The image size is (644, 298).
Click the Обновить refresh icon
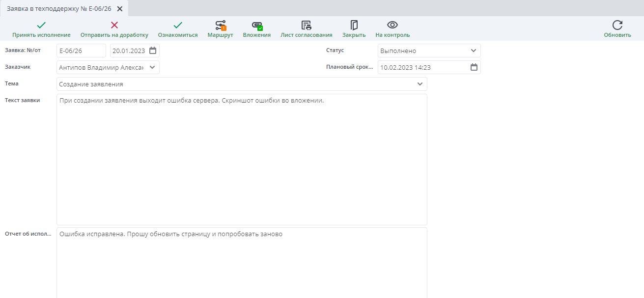(617, 25)
